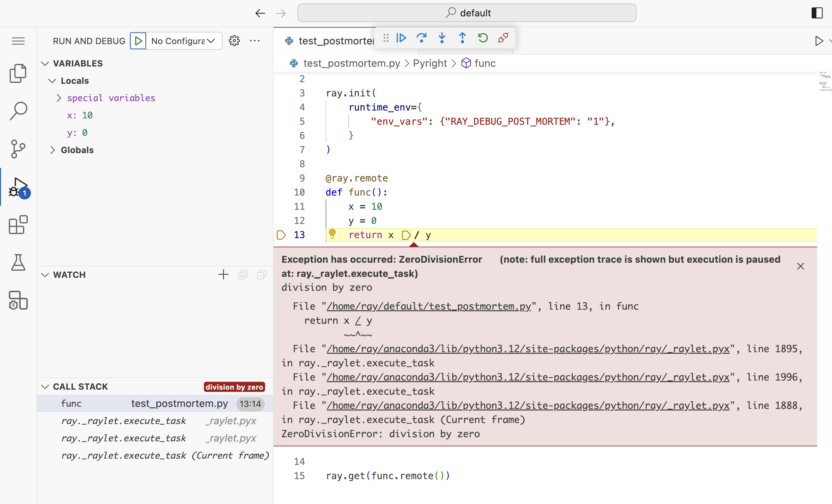Select variable x: 10
Screen dimensions: 832x504
(x=155, y=115)
